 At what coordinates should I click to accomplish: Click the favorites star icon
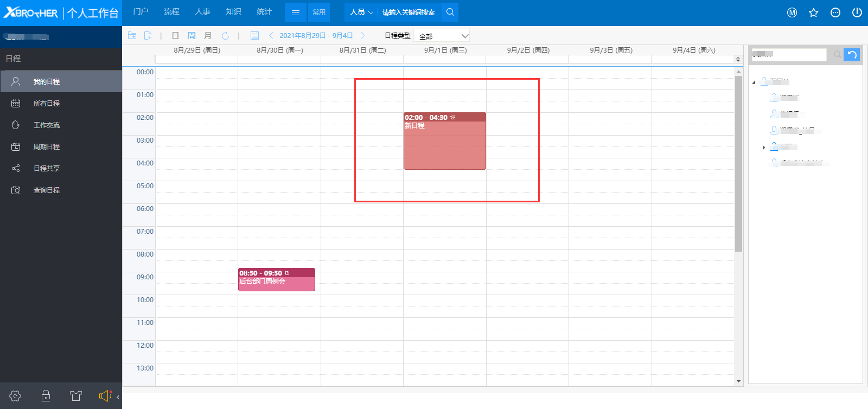pos(813,12)
